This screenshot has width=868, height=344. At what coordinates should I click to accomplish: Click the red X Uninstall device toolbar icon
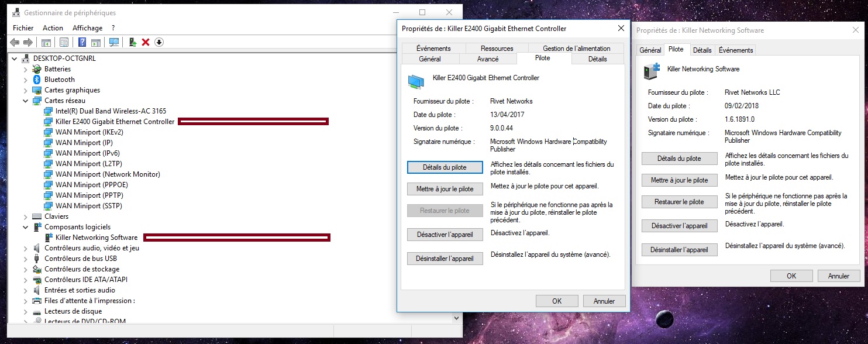point(146,42)
